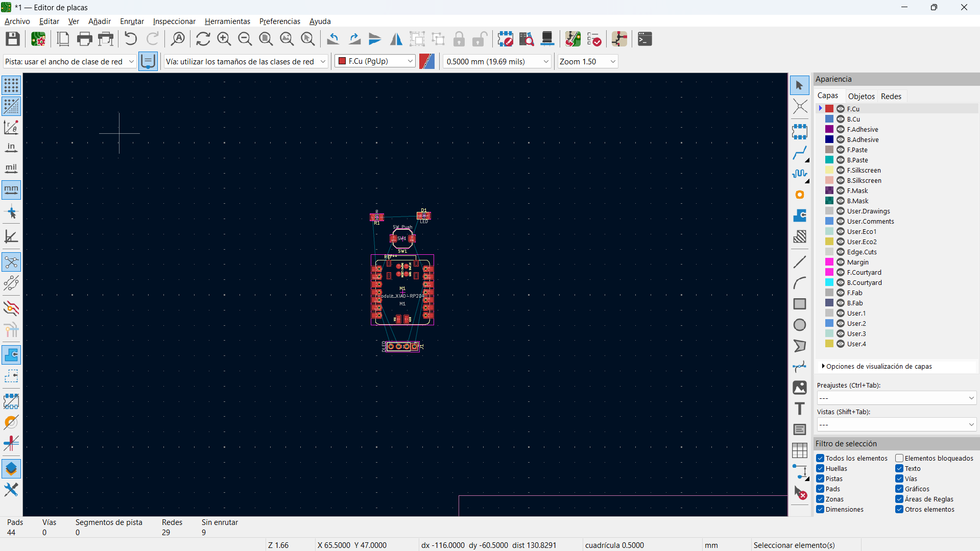Open the Find tool
Viewport: 980px width, 551px height.
coord(178,39)
